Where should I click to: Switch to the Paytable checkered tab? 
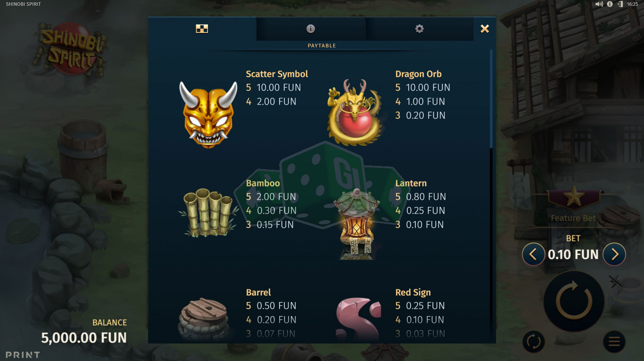point(202,29)
